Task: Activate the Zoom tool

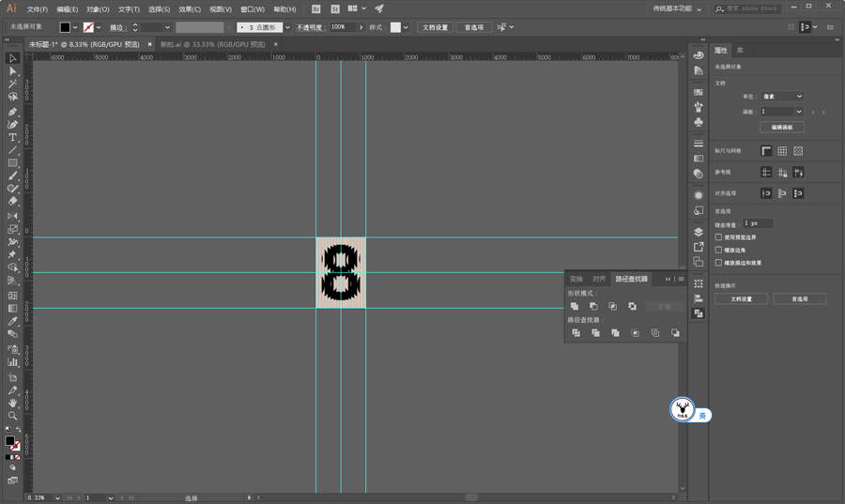Action: 12,416
